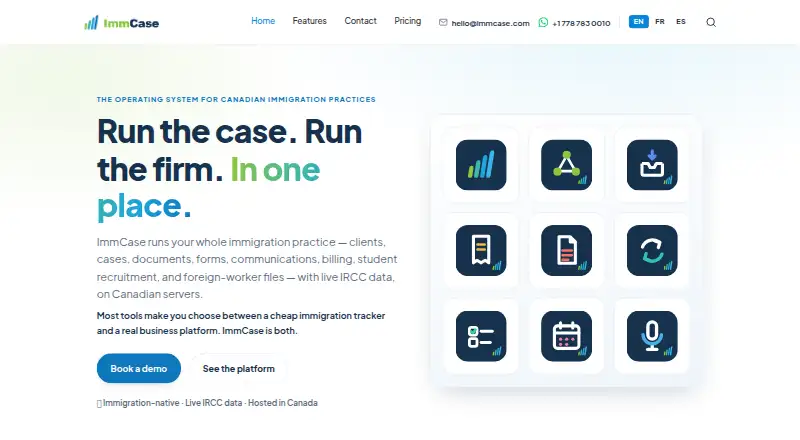Open the Features menu item
The width and height of the screenshot is (800, 440).
coord(309,21)
